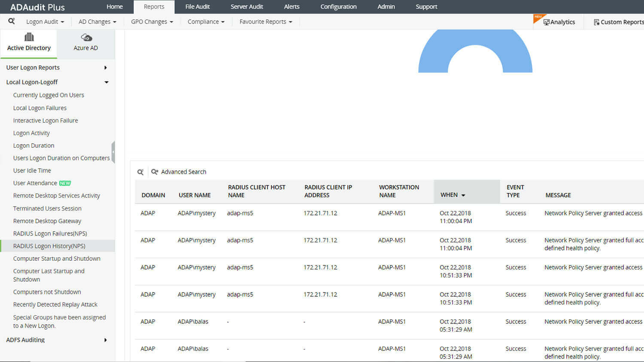The width and height of the screenshot is (644, 362).
Task: Open Logon Duration report
Action: click(33, 145)
